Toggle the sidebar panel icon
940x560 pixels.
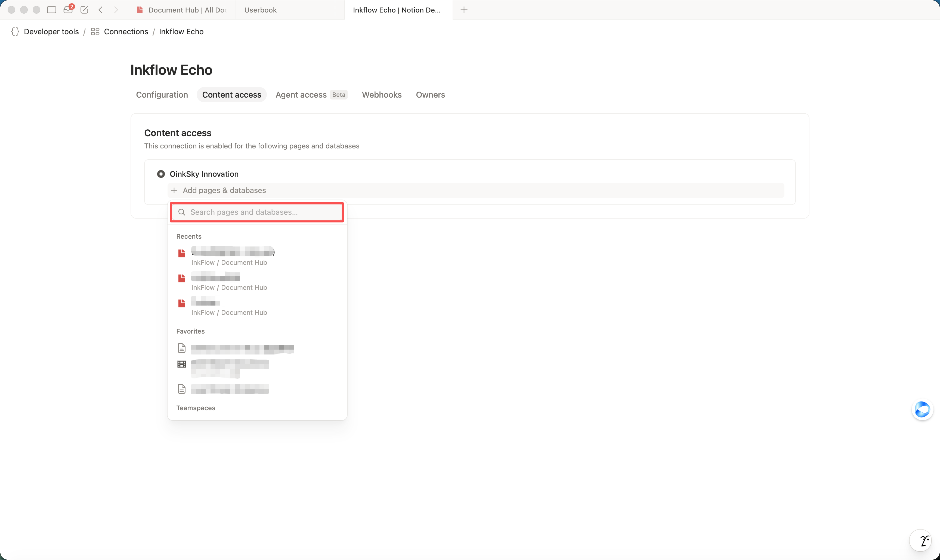click(x=52, y=10)
